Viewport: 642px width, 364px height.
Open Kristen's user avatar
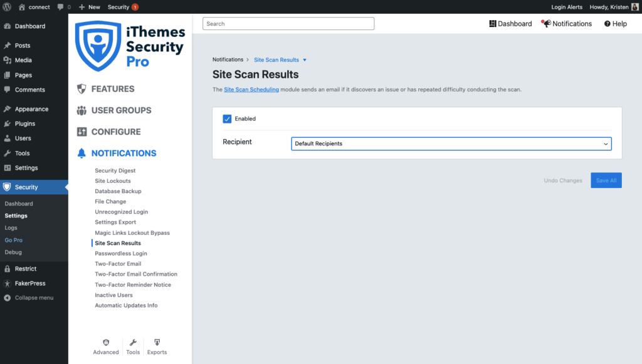(x=635, y=7)
